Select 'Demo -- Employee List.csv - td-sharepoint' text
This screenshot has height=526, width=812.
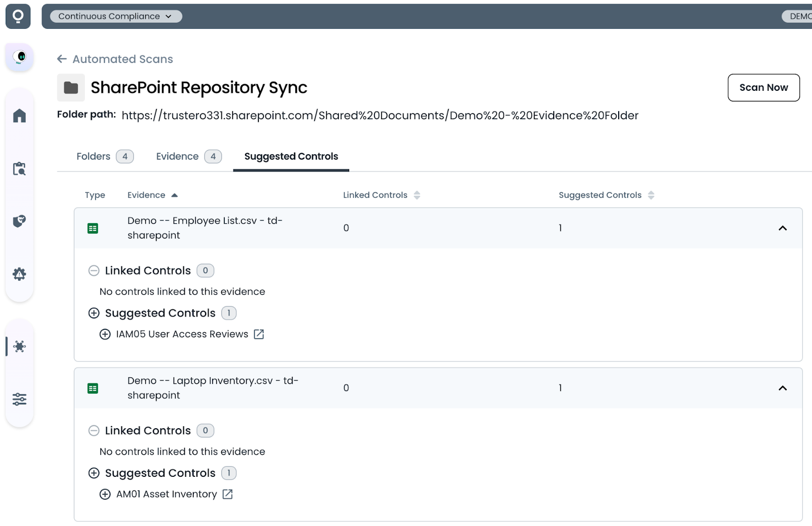click(205, 228)
